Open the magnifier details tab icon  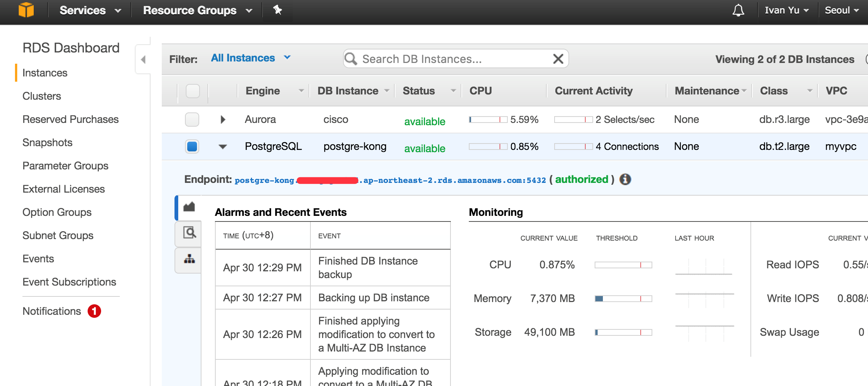[x=189, y=233]
